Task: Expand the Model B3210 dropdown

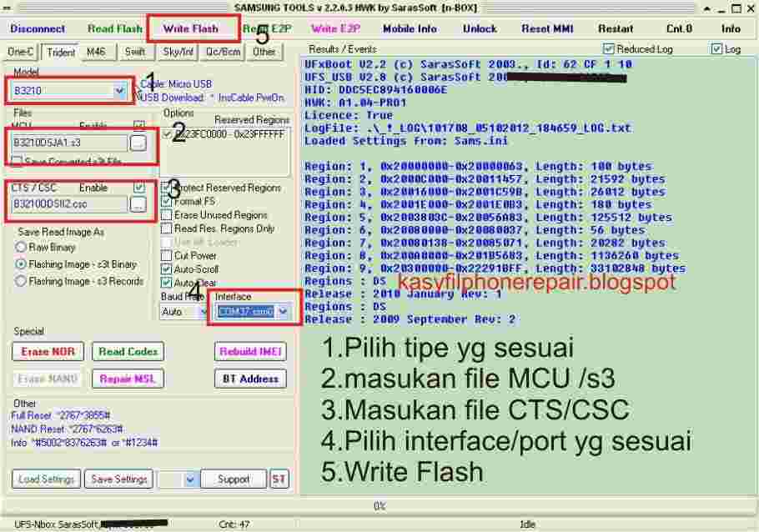Action: [119, 91]
